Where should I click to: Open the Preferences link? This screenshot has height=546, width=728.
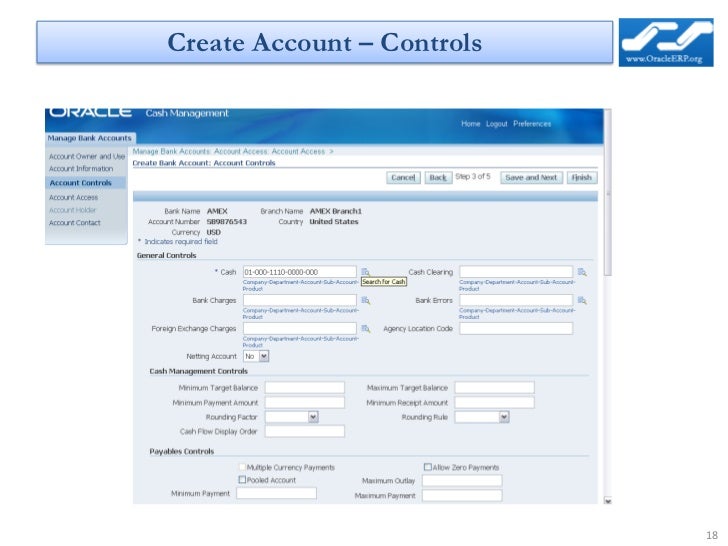pyautogui.click(x=532, y=124)
